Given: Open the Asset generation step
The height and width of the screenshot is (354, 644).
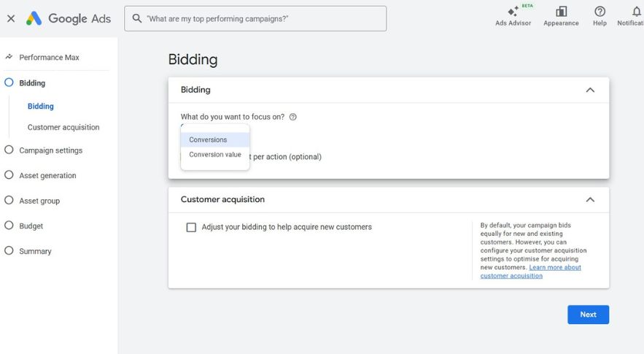Looking at the screenshot, I should [47, 176].
